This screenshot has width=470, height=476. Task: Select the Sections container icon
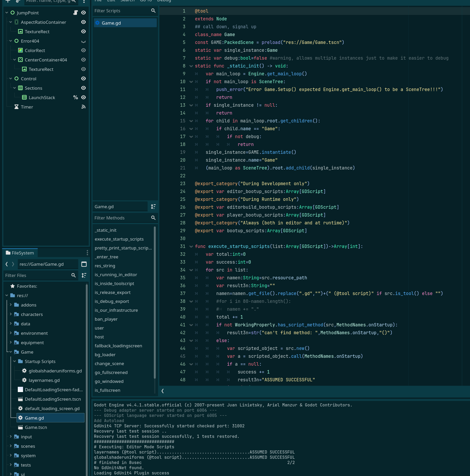point(20,88)
